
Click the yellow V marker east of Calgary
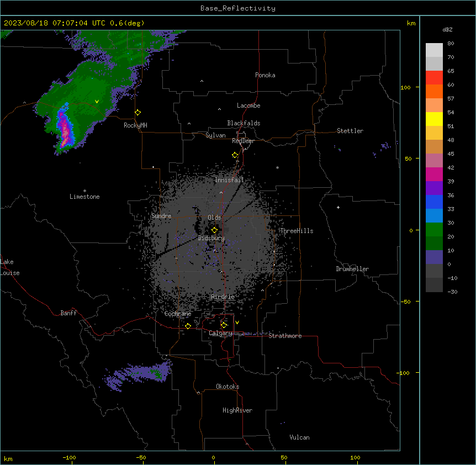pyautogui.click(x=237, y=323)
